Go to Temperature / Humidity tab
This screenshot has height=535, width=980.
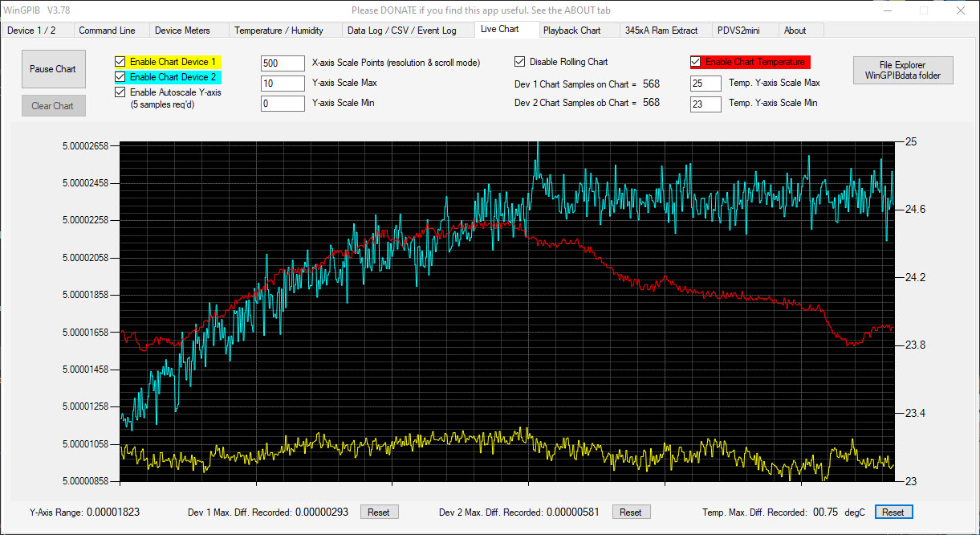pyautogui.click(x=279, y=31)
